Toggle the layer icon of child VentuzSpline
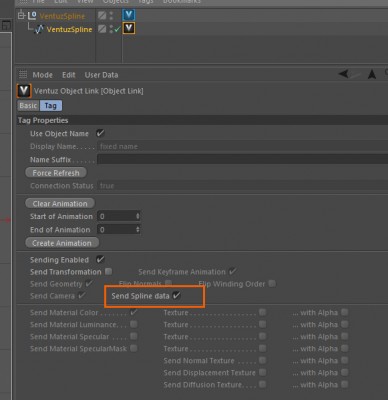Screen dimensions: 388x400 click(102, 29)
